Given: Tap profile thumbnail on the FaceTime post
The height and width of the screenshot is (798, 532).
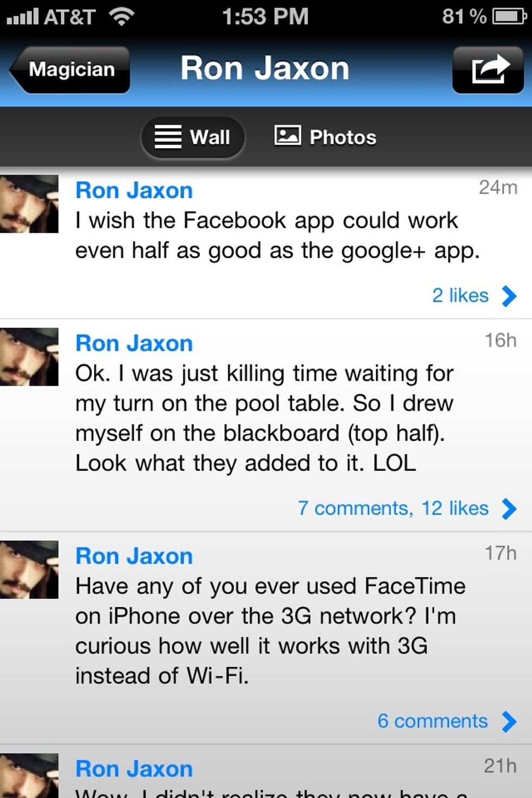Looking at the screenshot, I should 29,569.
